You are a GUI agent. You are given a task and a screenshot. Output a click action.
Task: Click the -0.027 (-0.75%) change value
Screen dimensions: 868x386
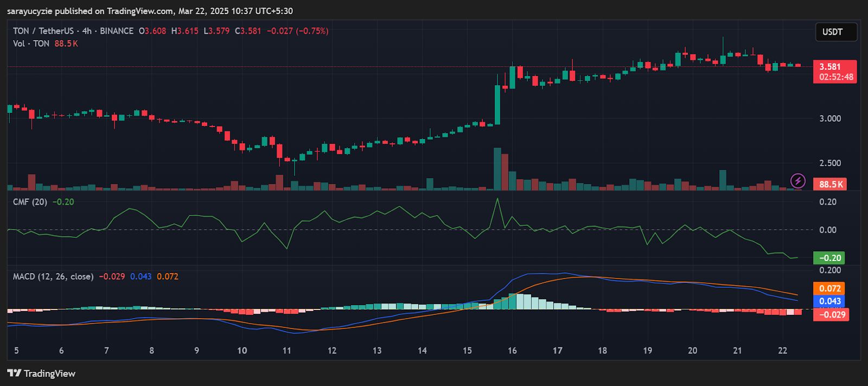click(x=297, y=31)
